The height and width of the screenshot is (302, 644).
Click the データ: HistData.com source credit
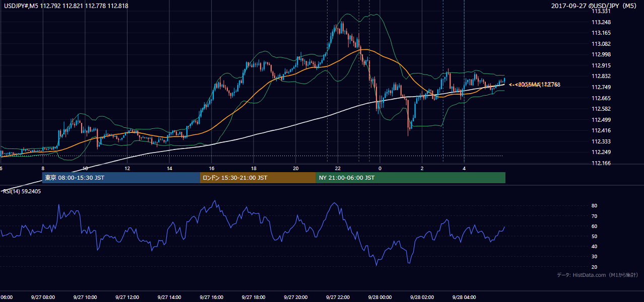coord(597,275)
